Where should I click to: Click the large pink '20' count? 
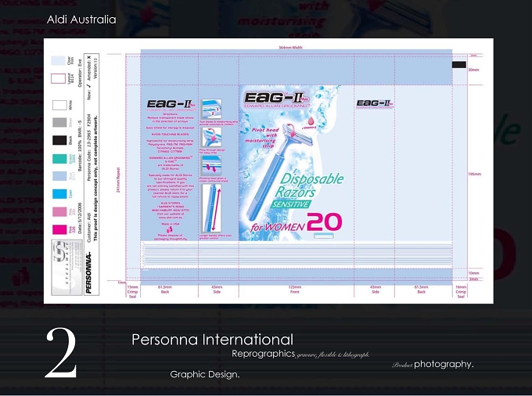coord(325,222)
